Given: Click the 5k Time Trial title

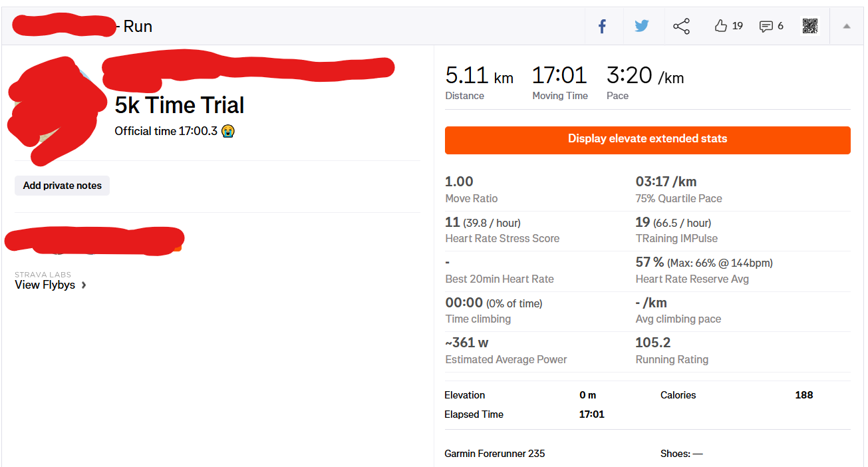Looking at the screenshot, I should pos(180,105).
